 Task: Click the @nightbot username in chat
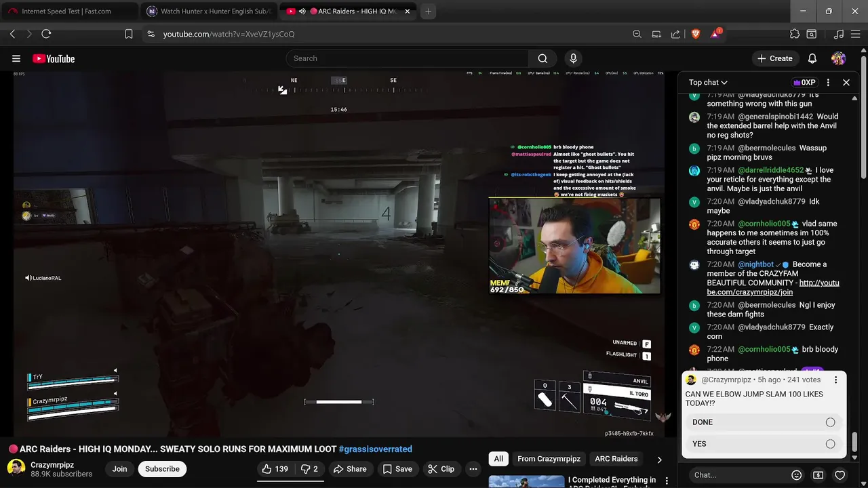point(755,264)
